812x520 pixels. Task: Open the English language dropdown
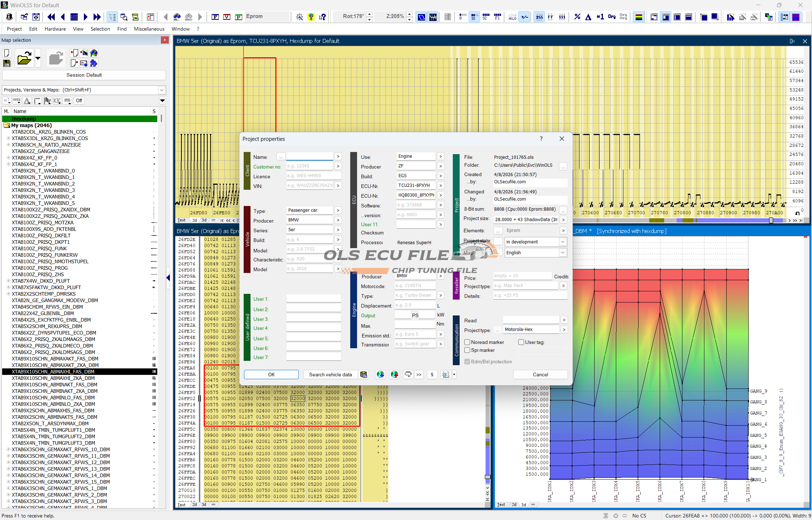click(562, 252)
